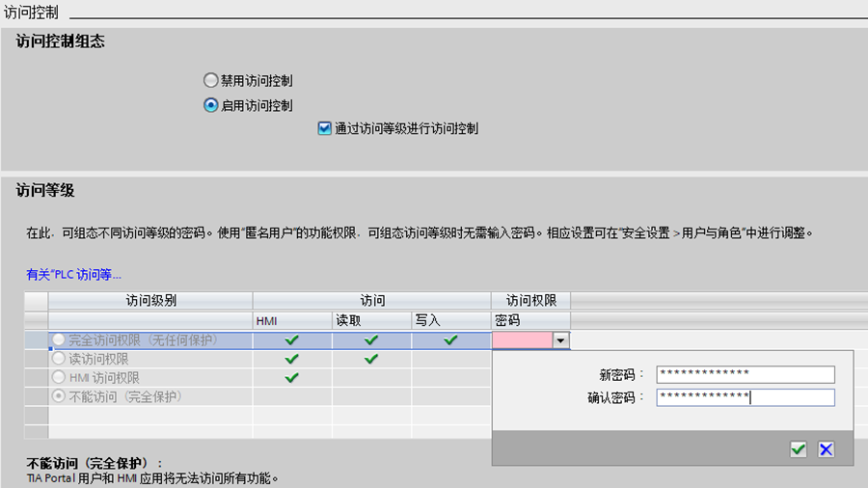
Task: Open the 有关 PLC 访问等 help link
Action: pyautogui.click(x=73, y=275)
